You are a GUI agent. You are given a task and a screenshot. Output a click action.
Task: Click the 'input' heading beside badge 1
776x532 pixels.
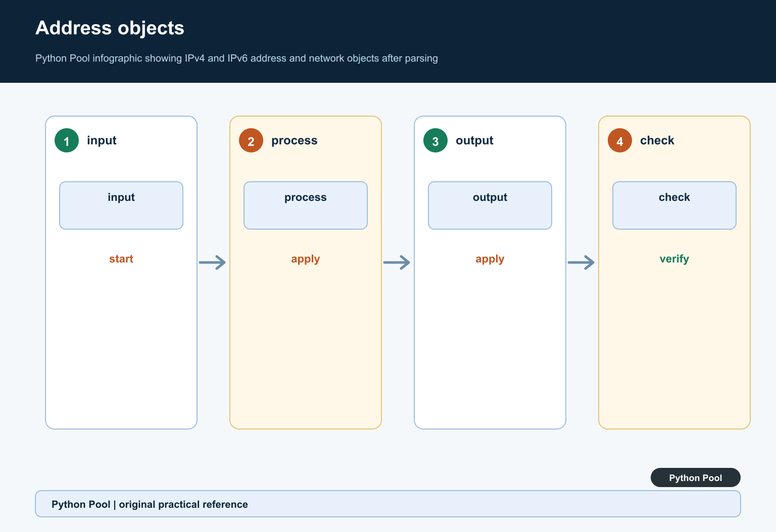click(x=102, y=140)
